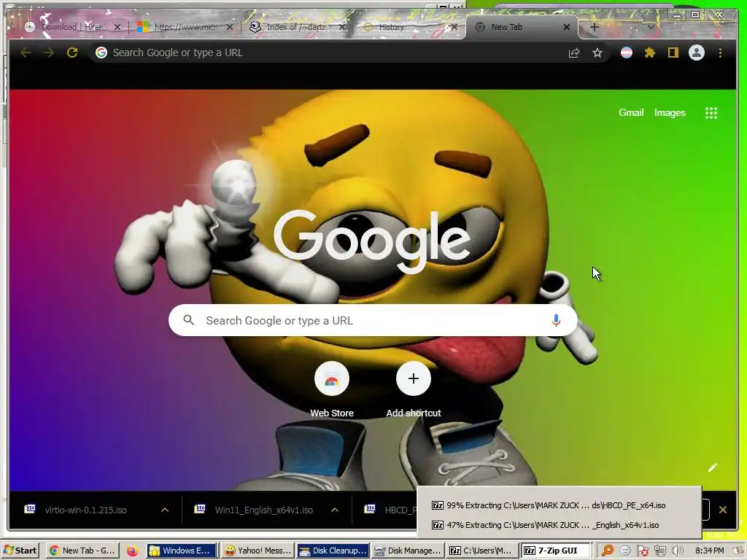This screenshot has height=560, width=747.
Task: Go back with the back arrow
Action: (x=26, y=52)
